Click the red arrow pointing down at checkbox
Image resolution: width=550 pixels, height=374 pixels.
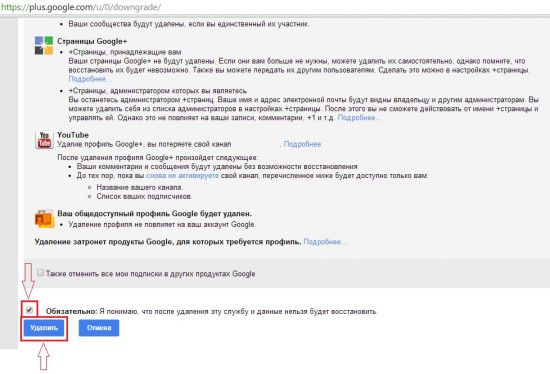pos(28,281)
